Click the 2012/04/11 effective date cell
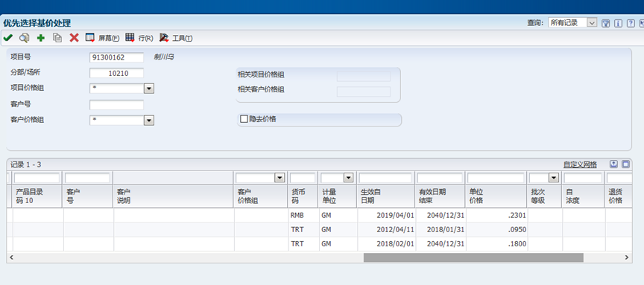This screenshot has height=285, width=644. [x=386, y=229]
